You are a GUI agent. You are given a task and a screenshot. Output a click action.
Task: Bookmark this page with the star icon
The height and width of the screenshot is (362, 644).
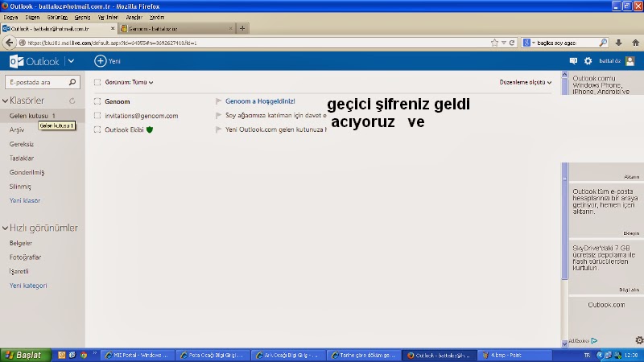pos(494,43)
